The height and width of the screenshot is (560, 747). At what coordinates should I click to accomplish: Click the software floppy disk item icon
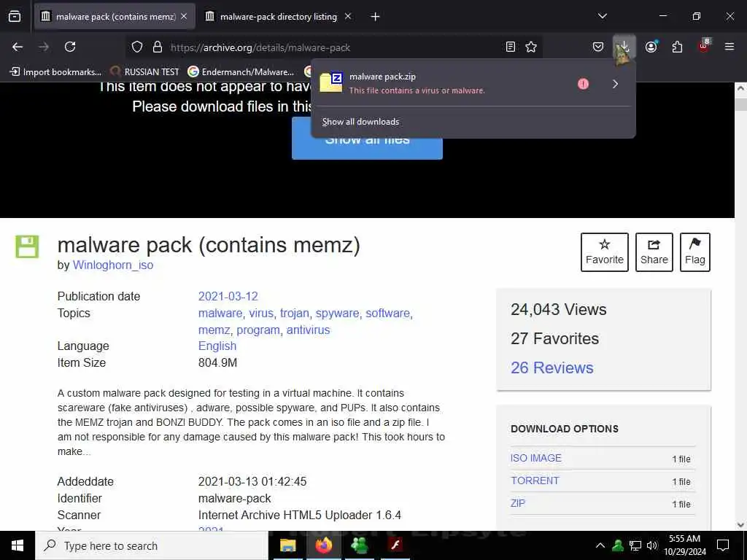tap(27, 246)
